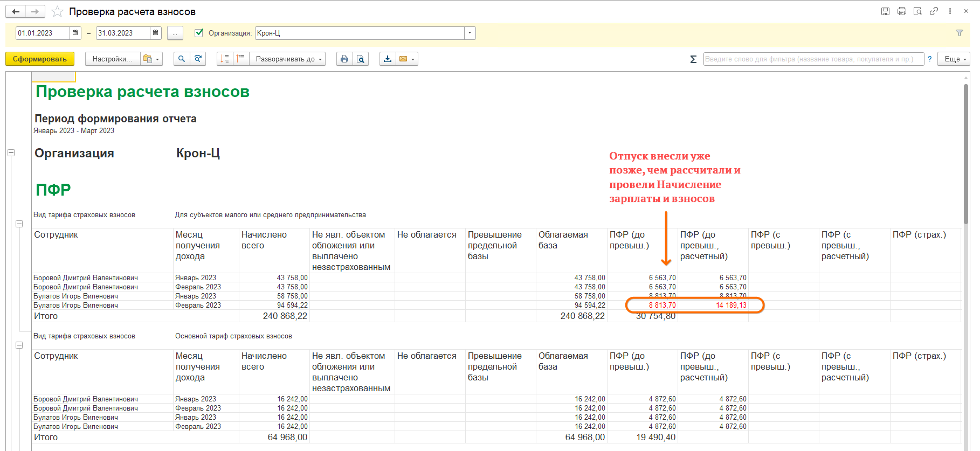Click the filter funnel icon

960,33
